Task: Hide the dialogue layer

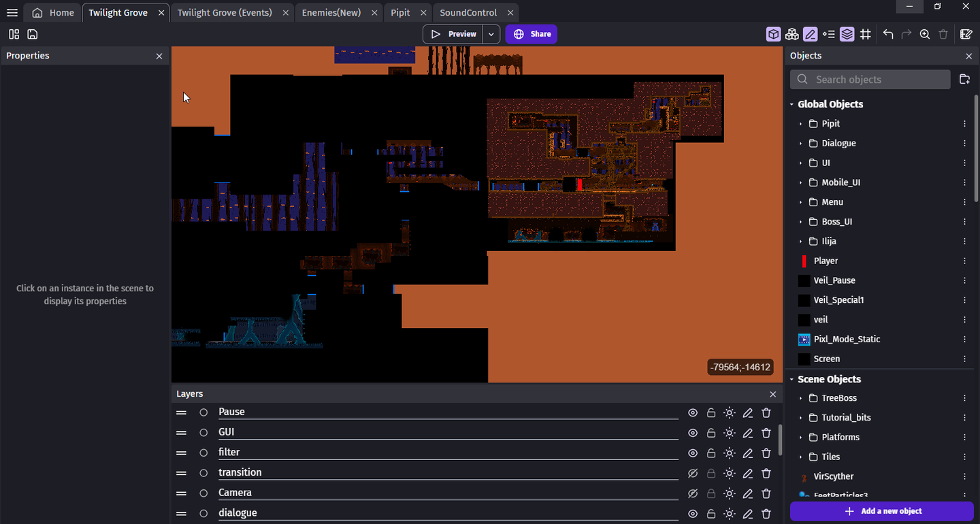Action: point(693,514)
